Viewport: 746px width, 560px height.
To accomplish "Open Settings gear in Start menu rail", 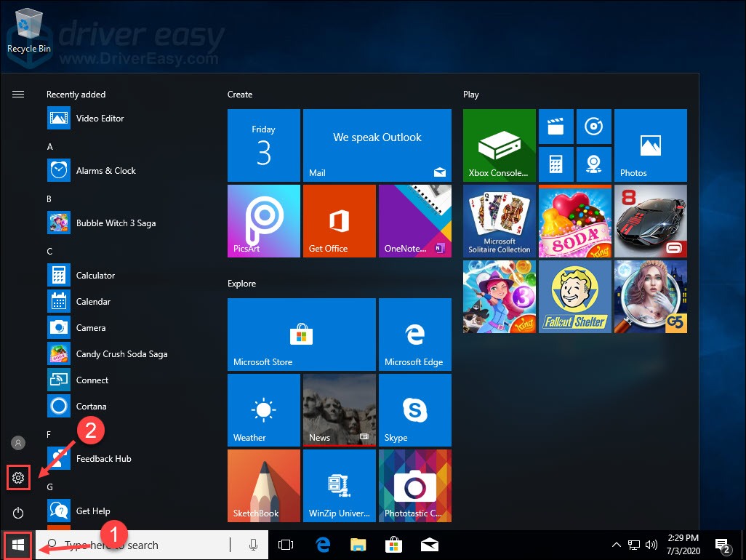I will 18,478.
